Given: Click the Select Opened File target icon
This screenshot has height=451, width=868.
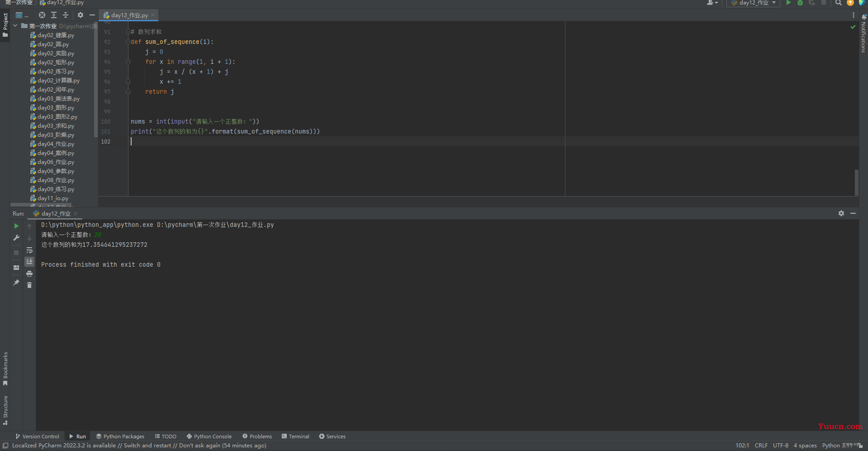Looking at the screenshot, I should [42, 15].
